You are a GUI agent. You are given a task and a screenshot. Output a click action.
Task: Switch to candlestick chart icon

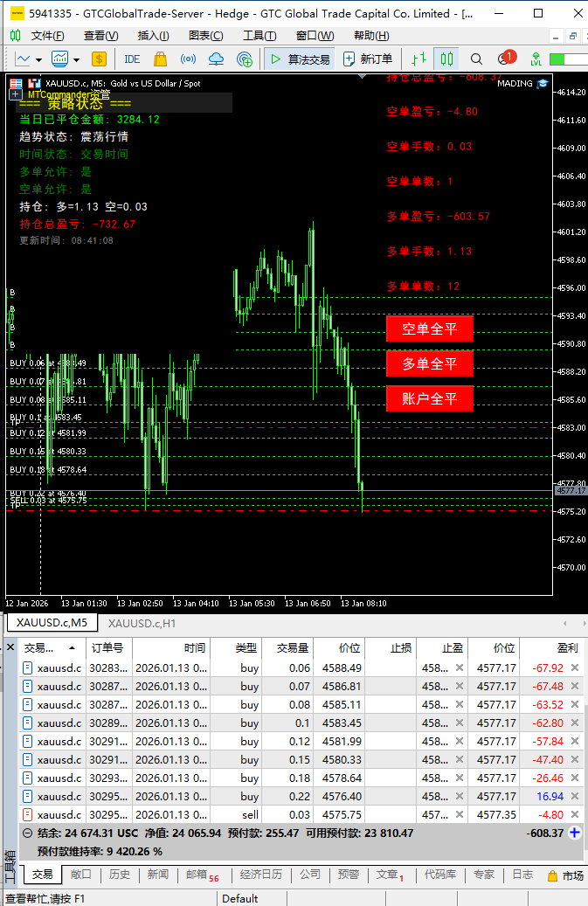tap(446, 59)
